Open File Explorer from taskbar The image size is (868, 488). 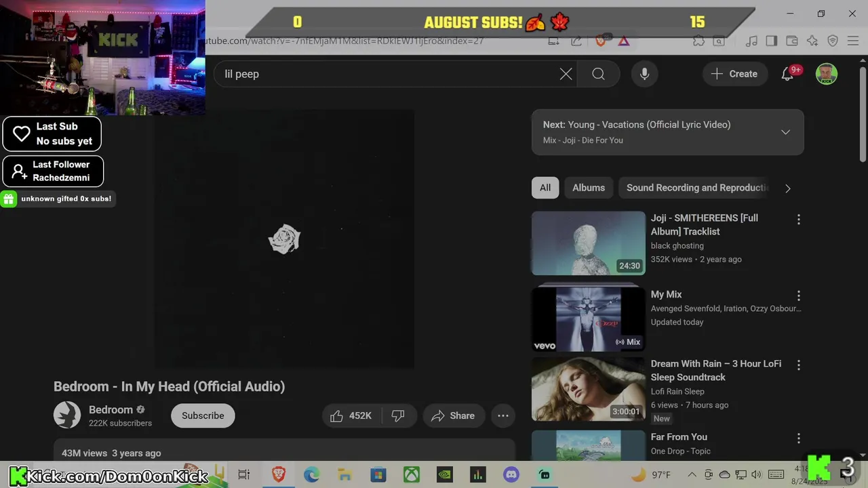tap(344, 475)
